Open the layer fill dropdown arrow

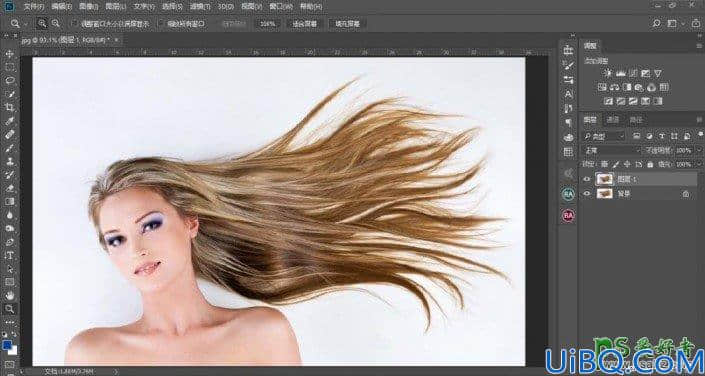pyautogui.click(x=700, y=164)
